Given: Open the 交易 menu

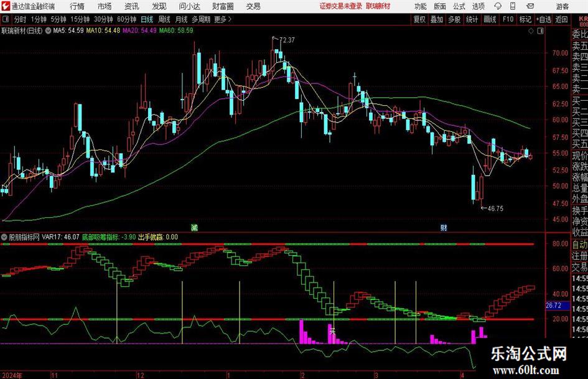Looking at the screenshot, I should tap(253, 6).
